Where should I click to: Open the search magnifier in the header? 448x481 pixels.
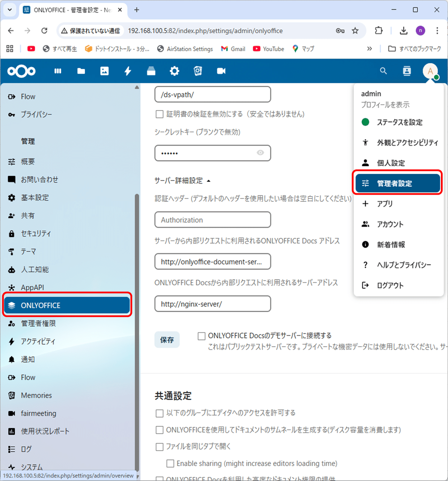(383, 71)
